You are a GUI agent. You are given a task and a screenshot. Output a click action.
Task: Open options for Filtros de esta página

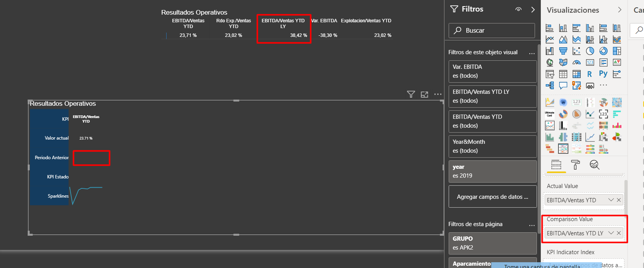point(532,225)
